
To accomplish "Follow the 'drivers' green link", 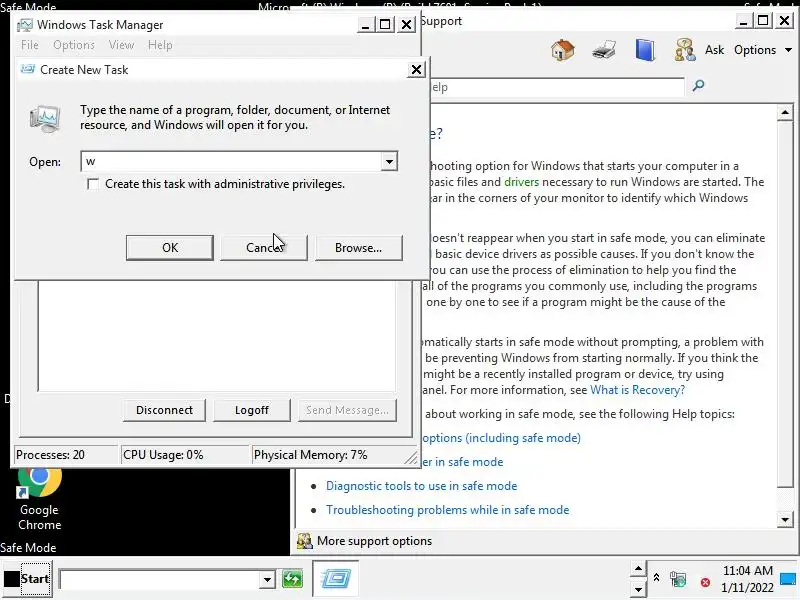I will pos(521,182).
